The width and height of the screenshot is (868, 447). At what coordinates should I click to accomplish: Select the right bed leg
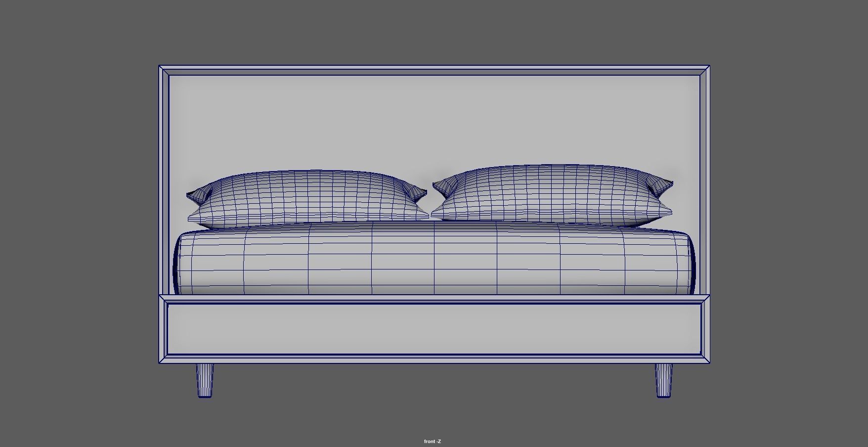[x=664, y=381]
